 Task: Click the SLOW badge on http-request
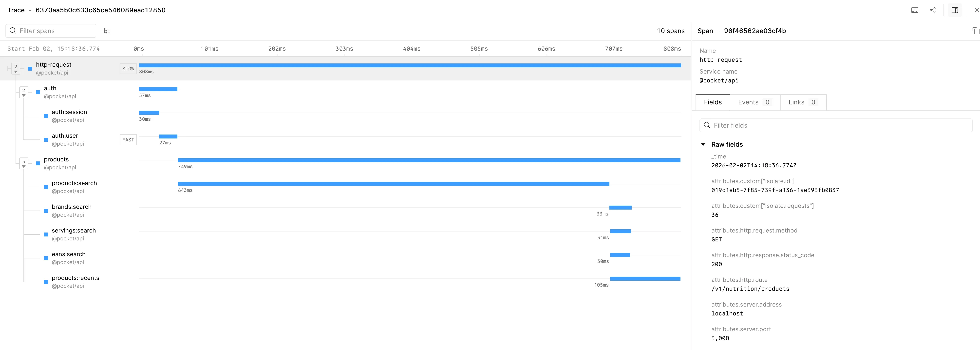[x=128, y=69]
